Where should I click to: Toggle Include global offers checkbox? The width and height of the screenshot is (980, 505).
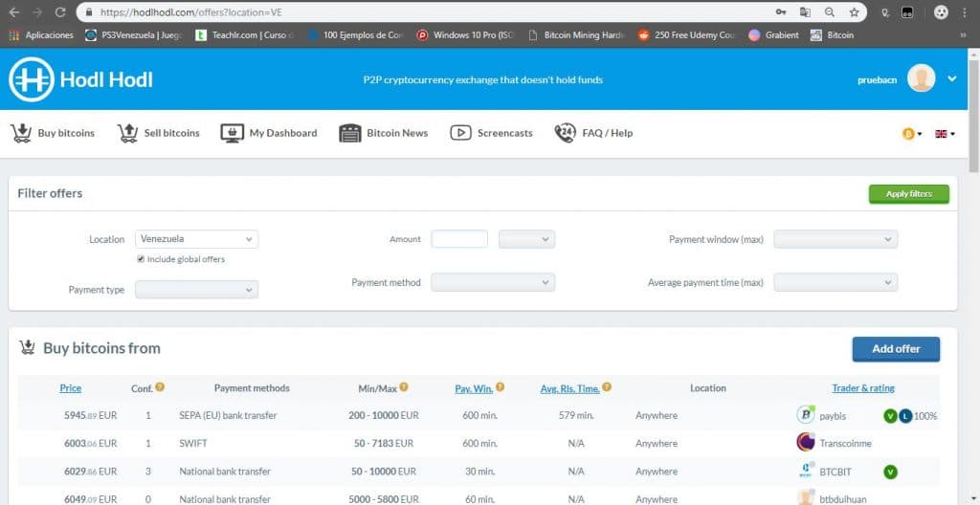click(x=141, y=259)
